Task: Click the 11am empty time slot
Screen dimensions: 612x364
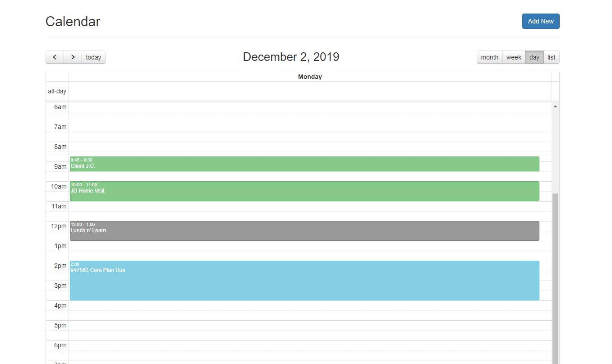Action: 310,211
